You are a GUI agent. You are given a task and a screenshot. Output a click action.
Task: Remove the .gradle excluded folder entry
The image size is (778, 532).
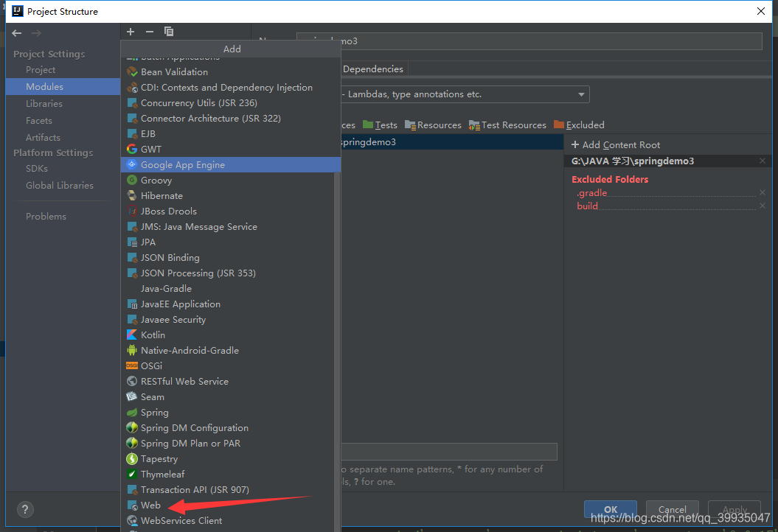click(x=763, y=192)
